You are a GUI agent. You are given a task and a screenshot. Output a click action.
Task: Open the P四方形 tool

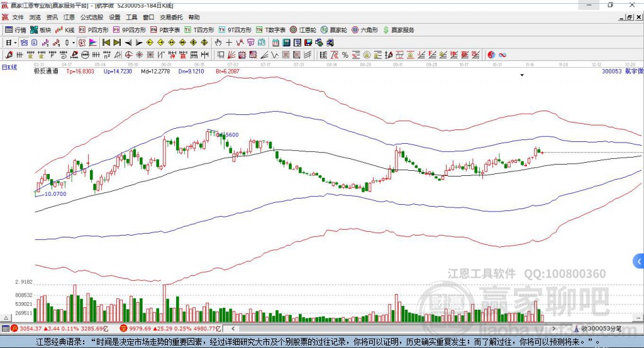click(x=94, y=30)
